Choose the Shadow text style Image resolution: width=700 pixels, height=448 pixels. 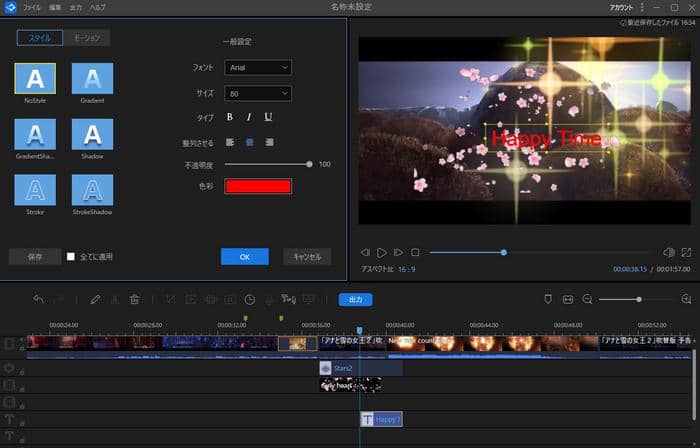coord(92,134)
